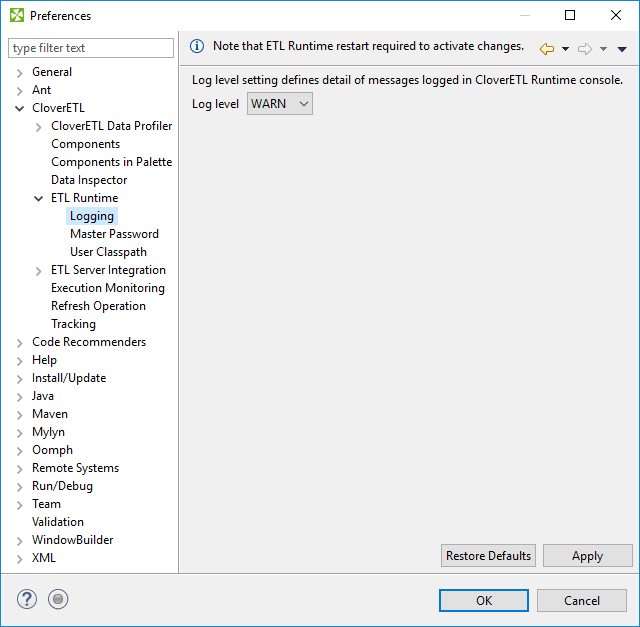This screenshot has height=627, width=640.
Task: Click the Help question mark icon
Action: coord(27,599)
